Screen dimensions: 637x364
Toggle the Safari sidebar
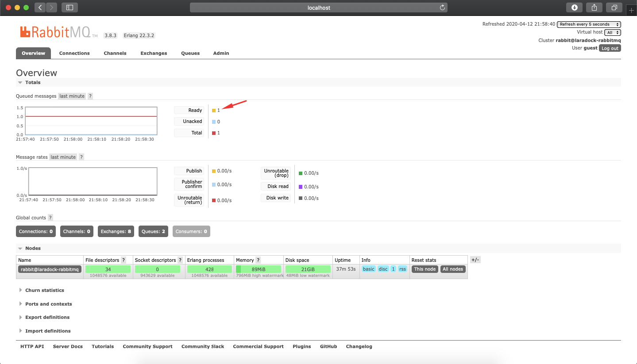pyautogui.click(x=69, y=7)
